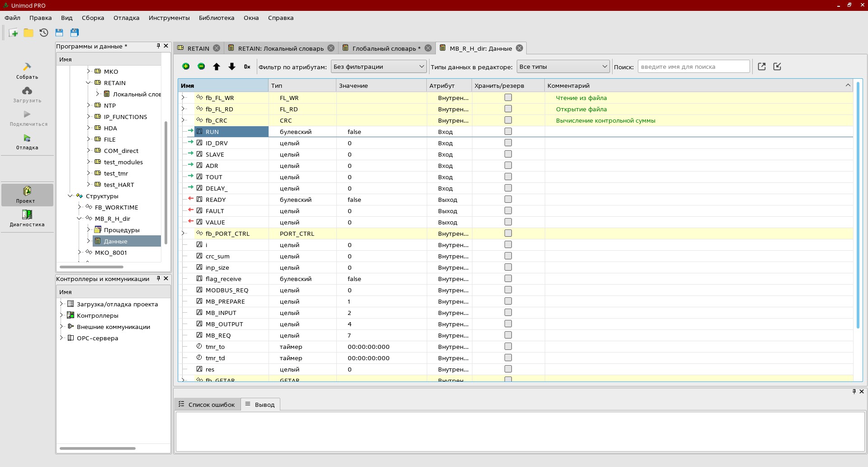Viewport: 868px width, 467px height.
Task: Switch to the Список ошибок tab
Action: [208, 405]
